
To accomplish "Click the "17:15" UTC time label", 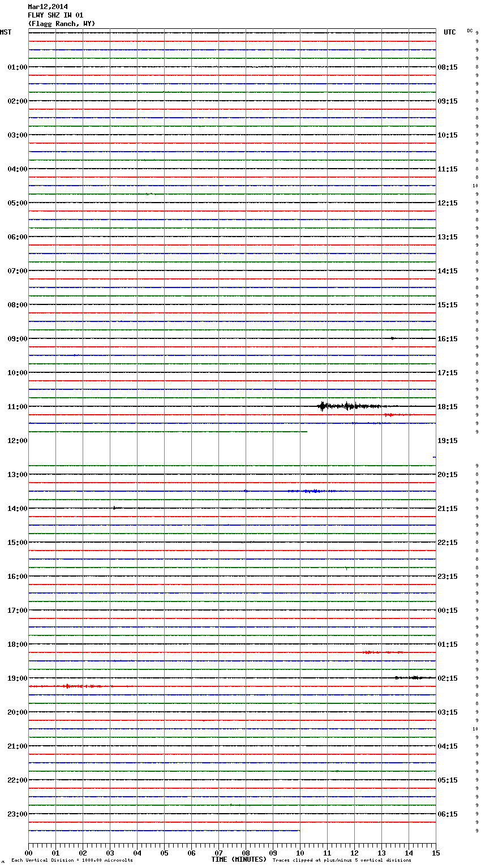I will pos(448,373).
